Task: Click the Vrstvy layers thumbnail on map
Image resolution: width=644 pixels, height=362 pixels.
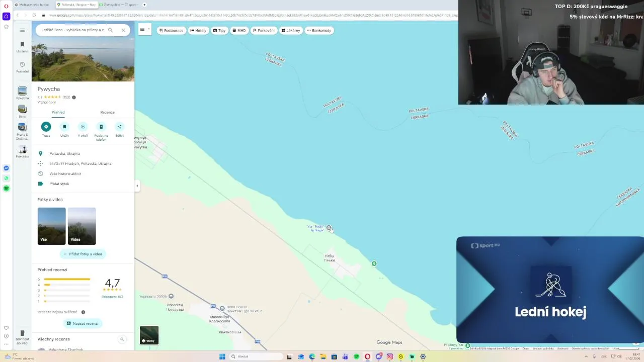Action: (149, 335)
